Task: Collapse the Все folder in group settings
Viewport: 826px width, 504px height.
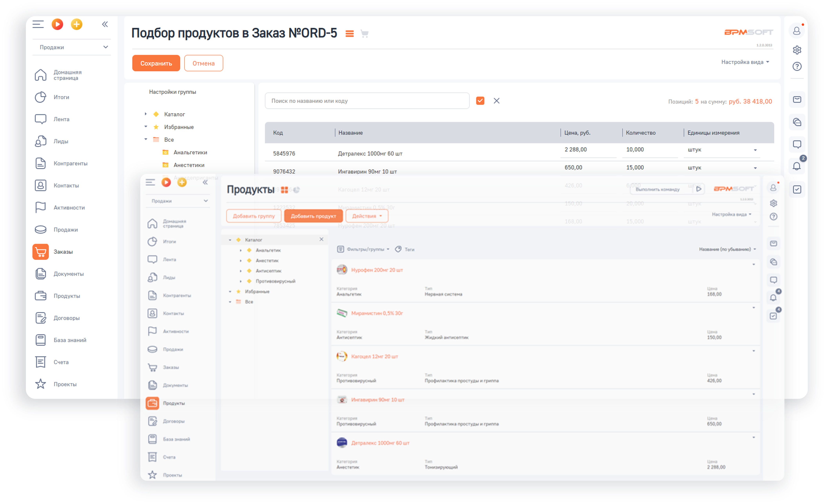Action: (145, 139)
